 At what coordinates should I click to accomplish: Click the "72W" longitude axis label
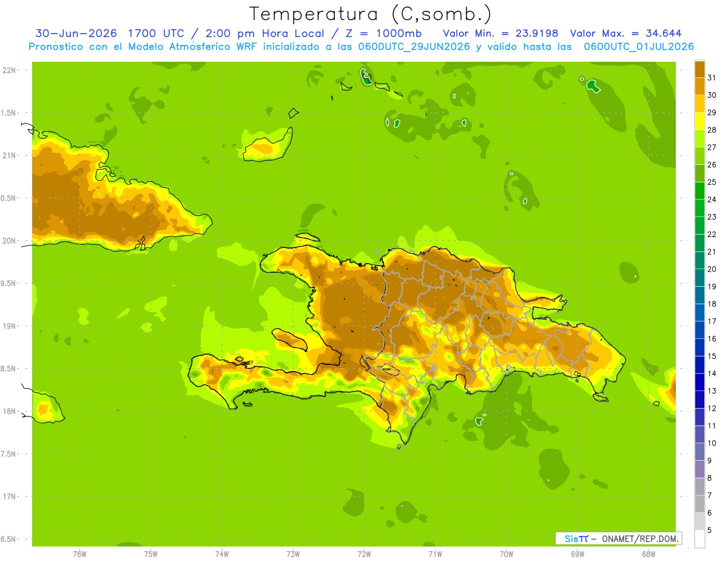pyautogui.click(x=364, y=554)
